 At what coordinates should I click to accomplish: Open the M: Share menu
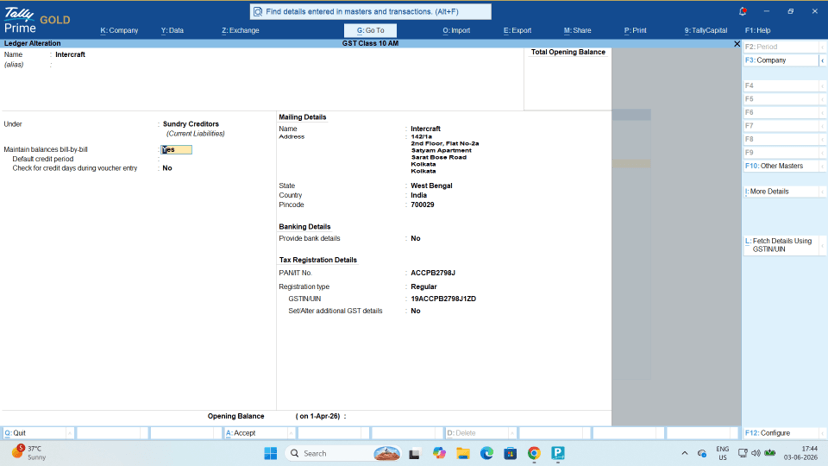pyautogui.click(x=577, y=31)
